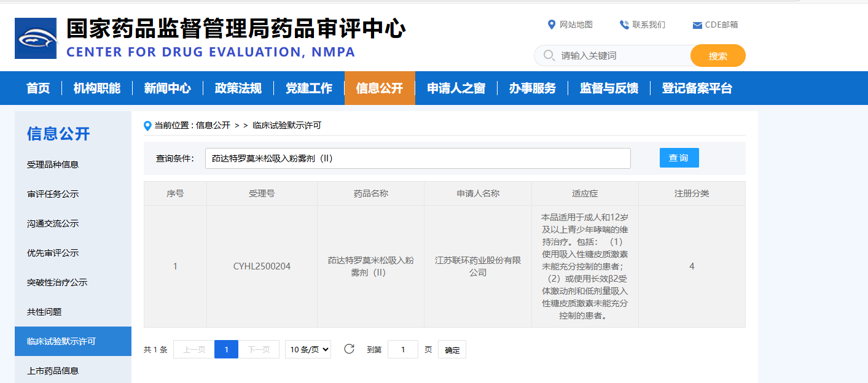This screenshot has height=383, width=868.
Task: Click the 下一页 next page control
Action: tap(258, 349)
